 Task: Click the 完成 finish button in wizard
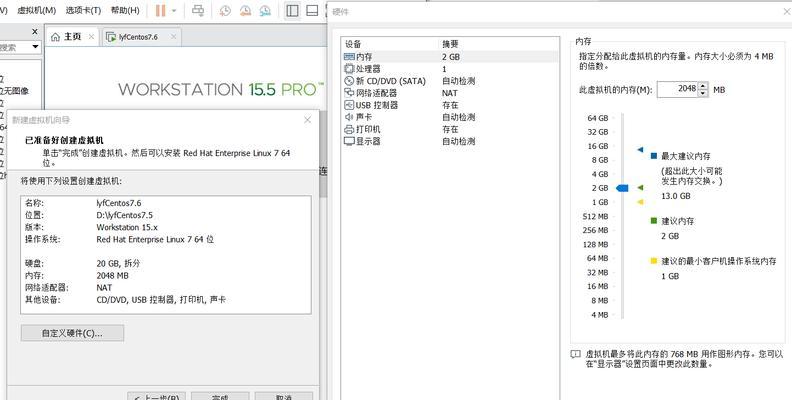coord(220,396)
